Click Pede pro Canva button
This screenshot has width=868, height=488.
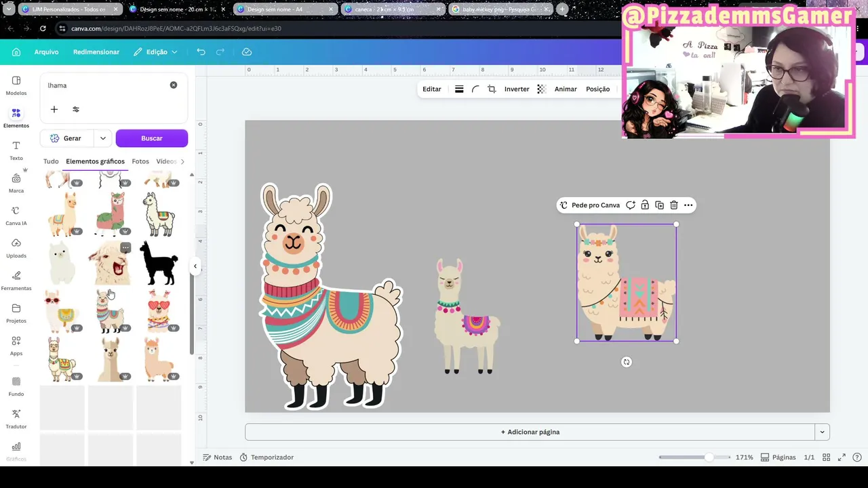[589, 205]
